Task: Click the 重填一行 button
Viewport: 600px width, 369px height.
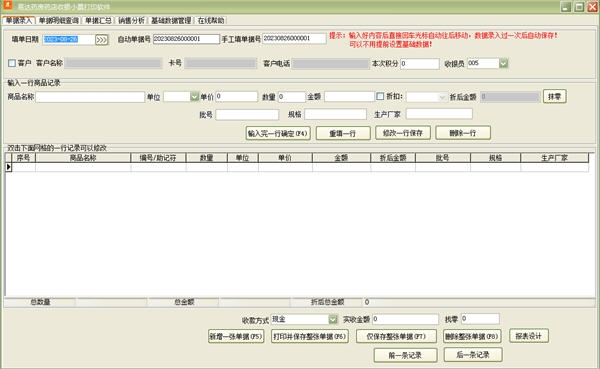Action: [343, 133]
